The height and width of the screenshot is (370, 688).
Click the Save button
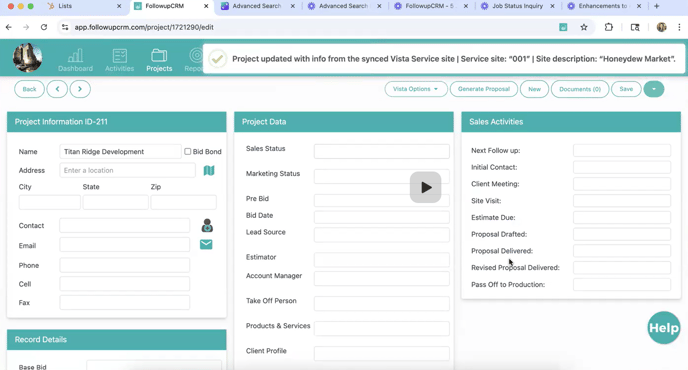click(626, 89)
